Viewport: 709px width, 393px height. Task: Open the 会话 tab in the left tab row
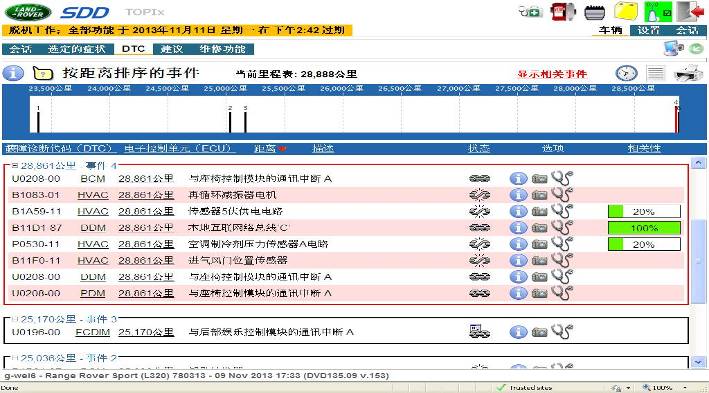tap(21, 49)
